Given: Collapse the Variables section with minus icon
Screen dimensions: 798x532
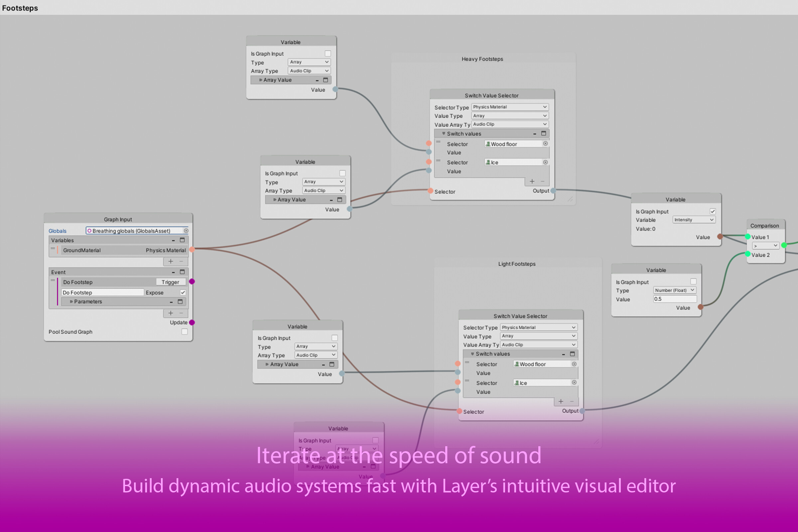Looking at the screenshot, I should coord(174,240).
